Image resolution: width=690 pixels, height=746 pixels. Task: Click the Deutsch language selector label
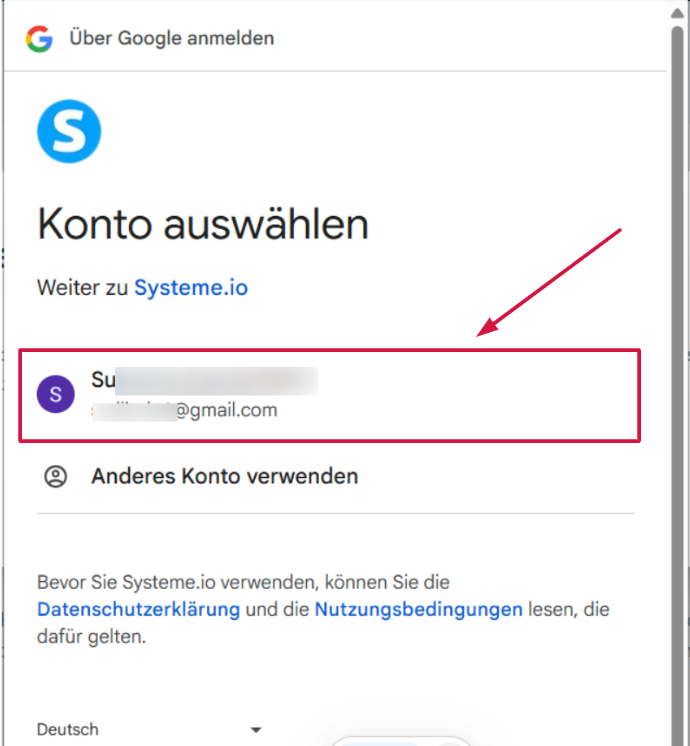tap(68, 729)
